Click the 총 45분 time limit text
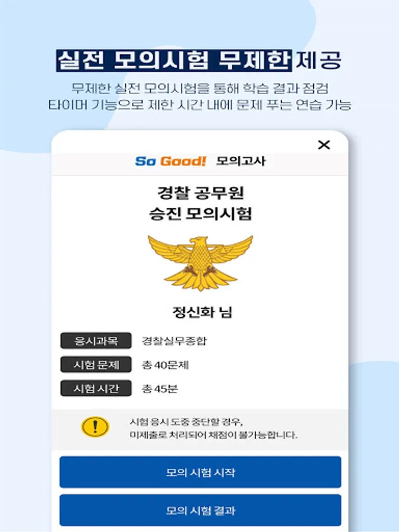This screenshot has width=399, height=532. [x=160, y=389]
